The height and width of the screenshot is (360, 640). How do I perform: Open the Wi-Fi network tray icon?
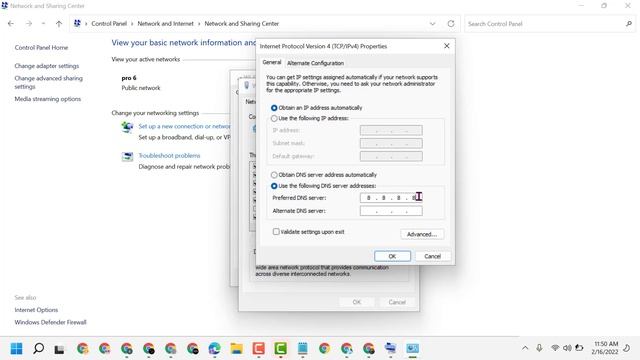(x=555, y=348)
